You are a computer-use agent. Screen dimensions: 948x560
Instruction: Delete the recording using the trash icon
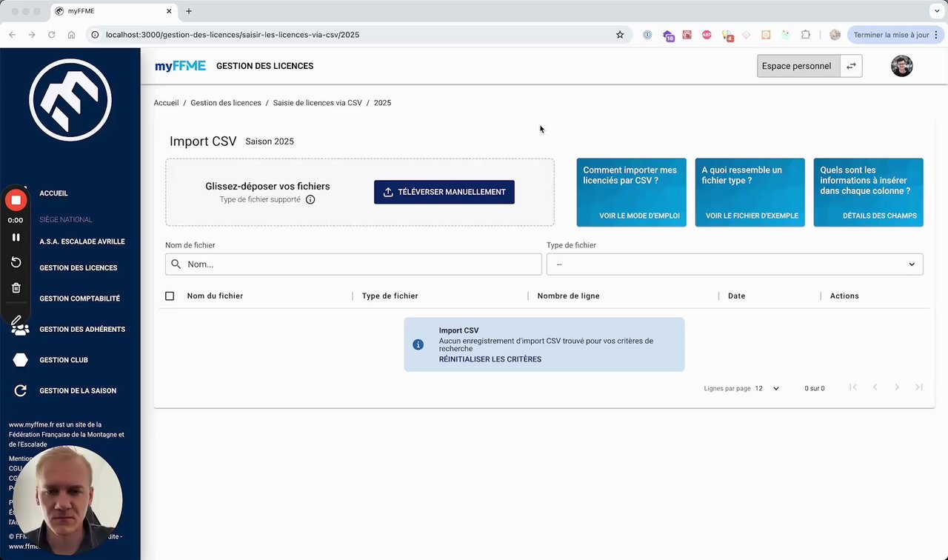coord(16,287)
